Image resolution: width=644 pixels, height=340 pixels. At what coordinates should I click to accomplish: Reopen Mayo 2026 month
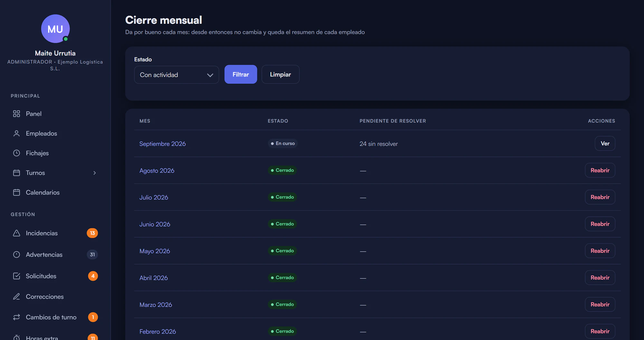pos(600,251)
